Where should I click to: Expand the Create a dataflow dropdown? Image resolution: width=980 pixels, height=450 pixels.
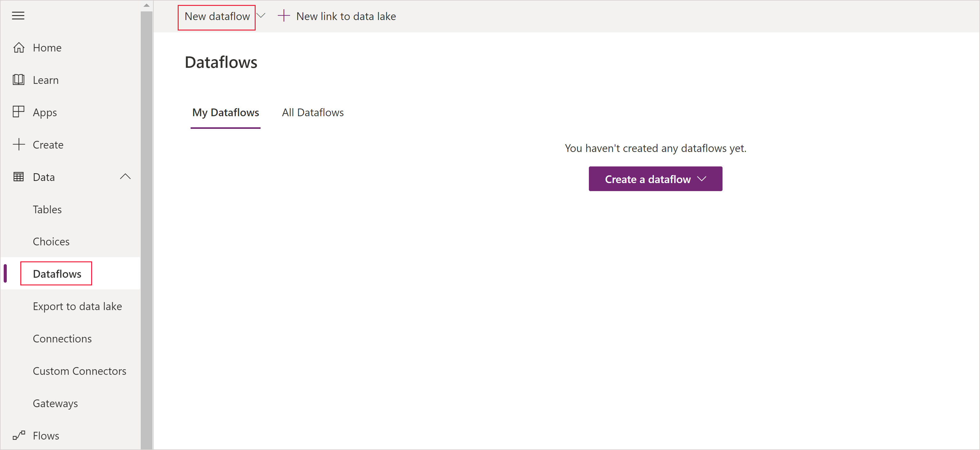click(x=702, y=179)
